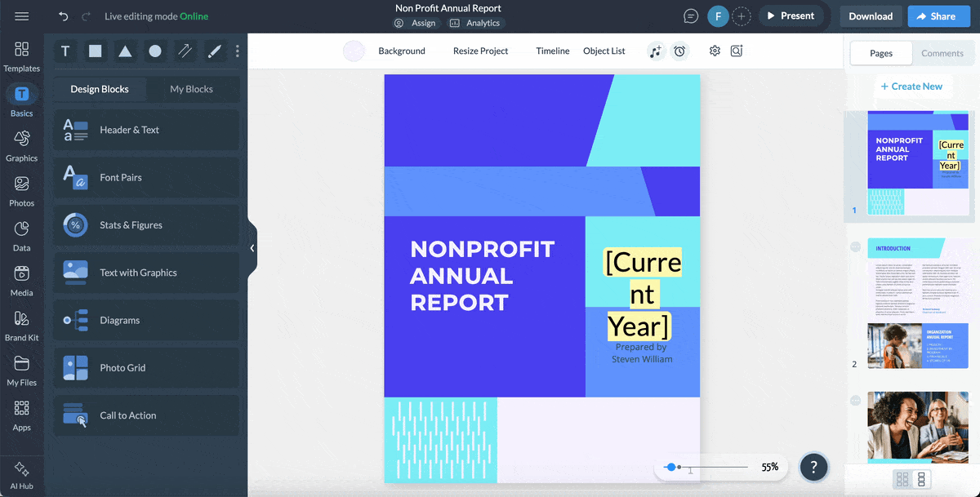Click the add music icon
The width and height of the screenshot is (980, 497).
tap(656, 51)
